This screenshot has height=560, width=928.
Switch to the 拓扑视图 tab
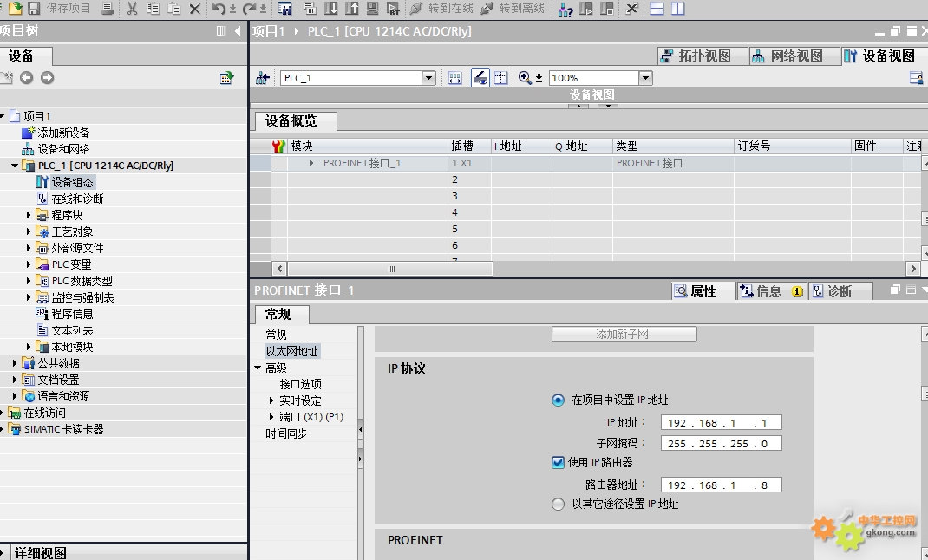pos(703,55)
